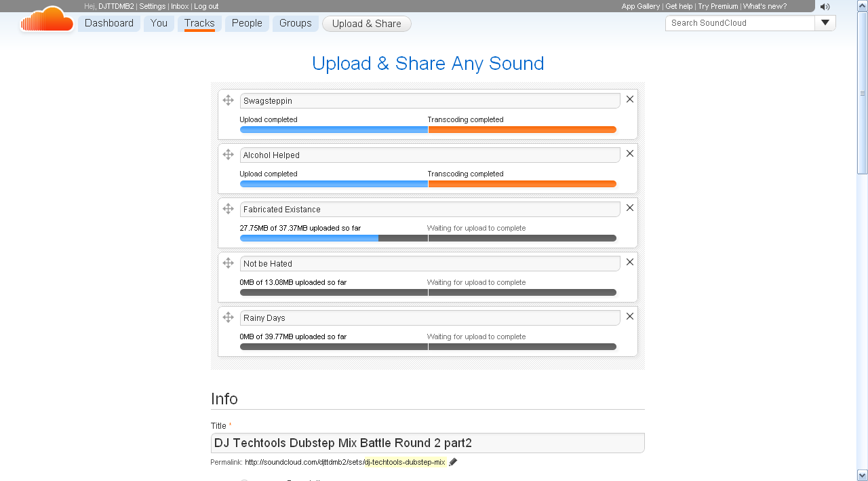Click the Search SoundCloud field
This screenshot has width=868, height=481.
pos(740,22)
